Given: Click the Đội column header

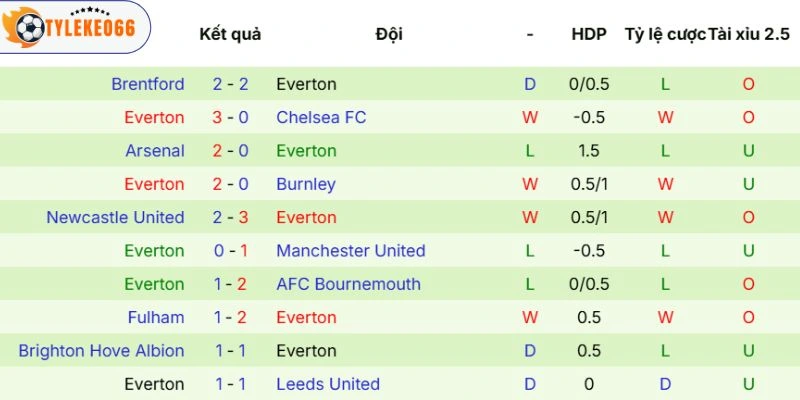Looking at the screenshot, I should (x=389, y=34).
